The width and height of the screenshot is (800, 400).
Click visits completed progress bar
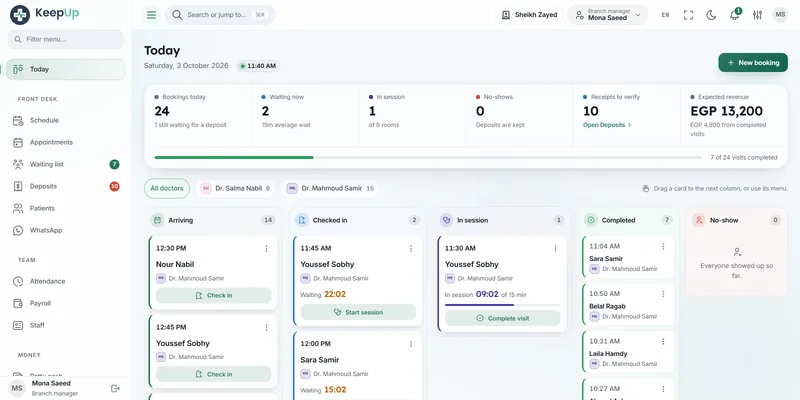[428, 158]
